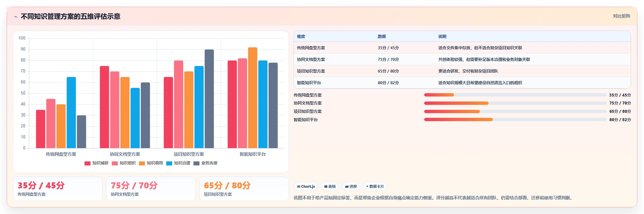Click the 协同文档型方案 x-axis label in the chart
Viewport: 644px width, 214px height.
(125, 154)
